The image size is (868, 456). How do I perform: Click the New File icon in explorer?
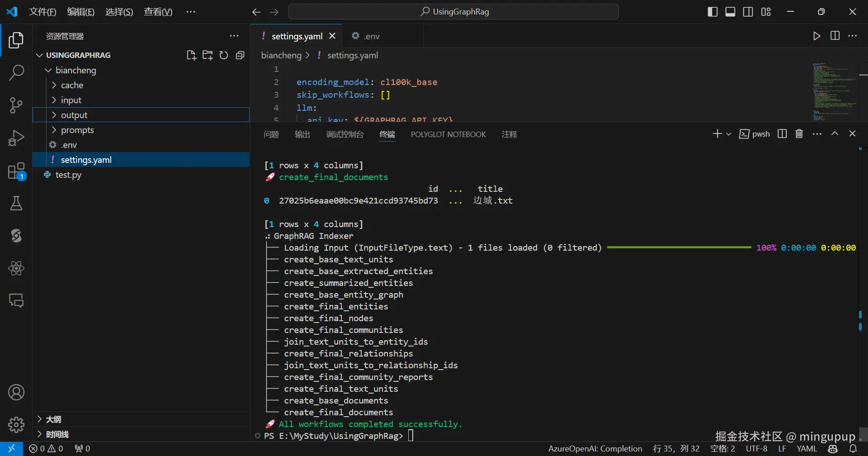point(191,55)
